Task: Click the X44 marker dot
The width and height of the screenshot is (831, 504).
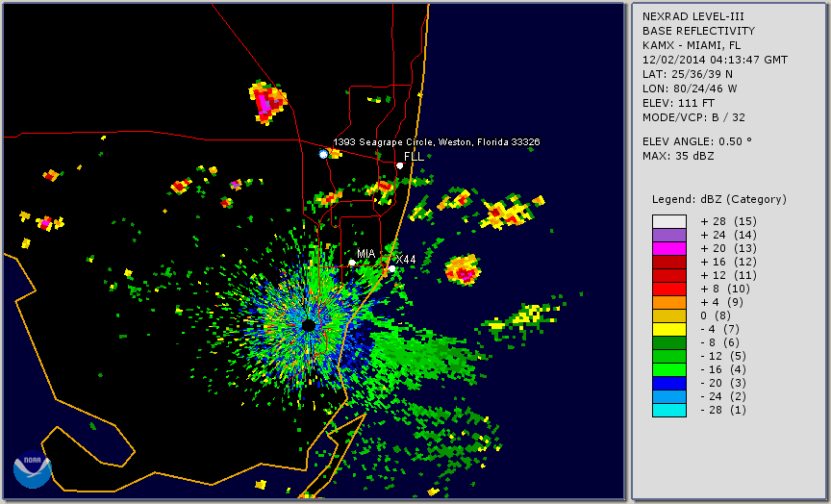Action: coord(392,268)
